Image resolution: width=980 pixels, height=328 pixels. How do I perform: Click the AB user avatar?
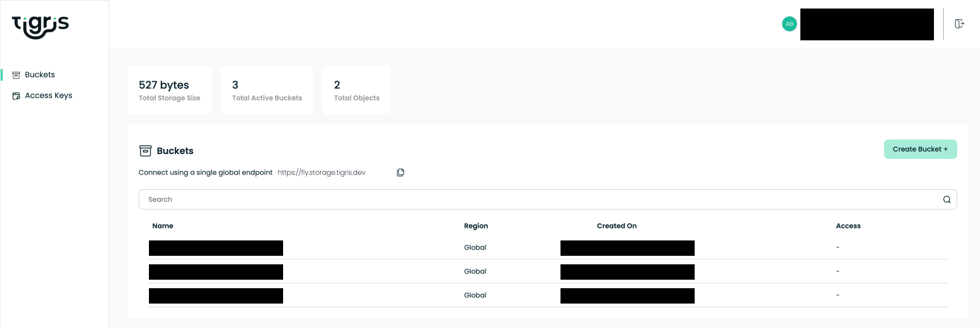click(789, 24)
